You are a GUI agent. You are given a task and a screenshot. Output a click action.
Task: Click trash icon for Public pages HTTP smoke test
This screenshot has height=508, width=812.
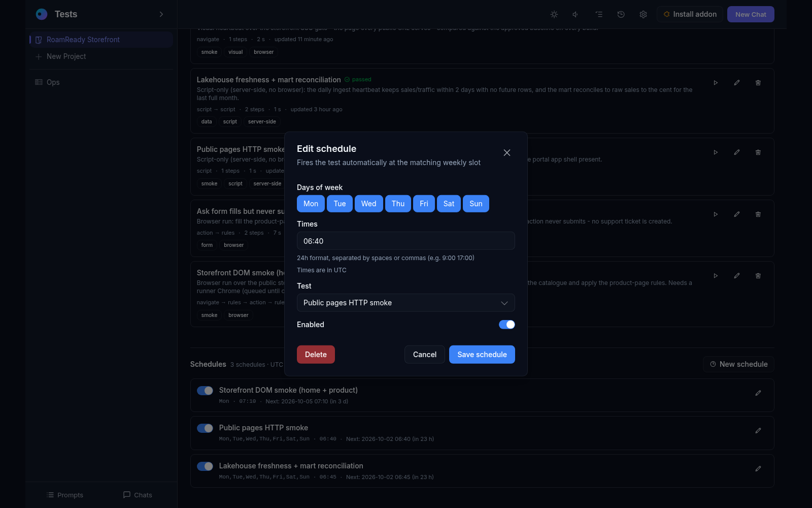click(758, 152)
